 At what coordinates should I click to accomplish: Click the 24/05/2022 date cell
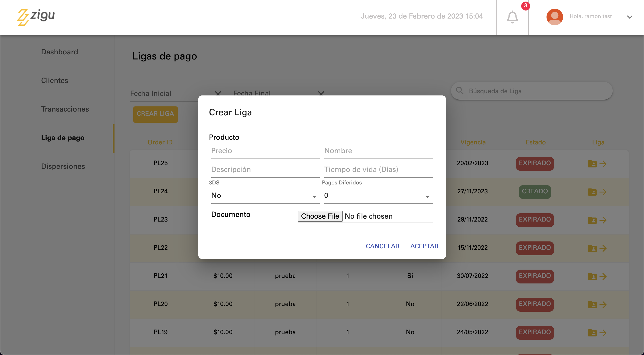coord(472,332)
